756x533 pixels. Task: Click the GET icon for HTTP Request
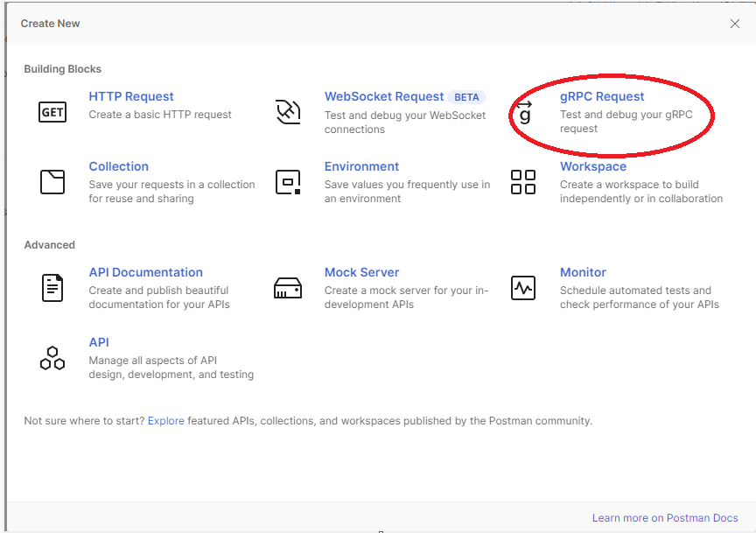[52, 112]
